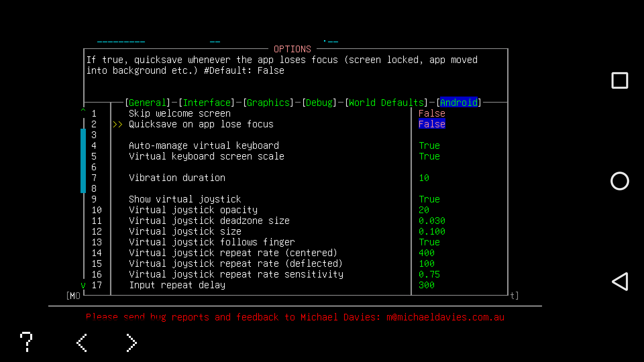The width and height of the screenshot is (644, 362).
Task: Click the green scroll-down arrow indicator
Action: click(83, 285)
